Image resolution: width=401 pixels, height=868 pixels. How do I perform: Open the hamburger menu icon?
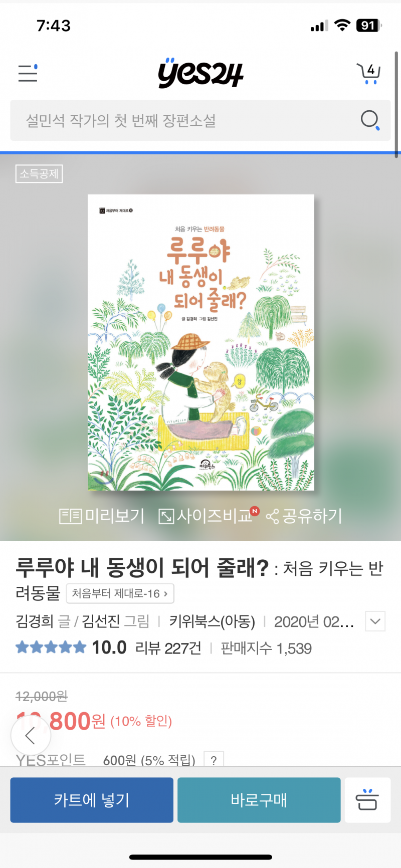tap(28, 73)
